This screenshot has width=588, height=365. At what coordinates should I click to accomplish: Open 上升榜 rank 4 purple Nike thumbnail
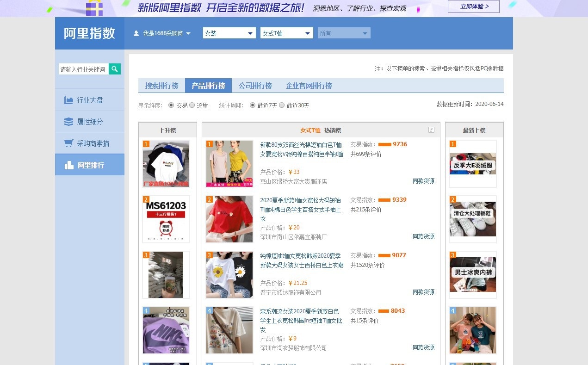166,330
